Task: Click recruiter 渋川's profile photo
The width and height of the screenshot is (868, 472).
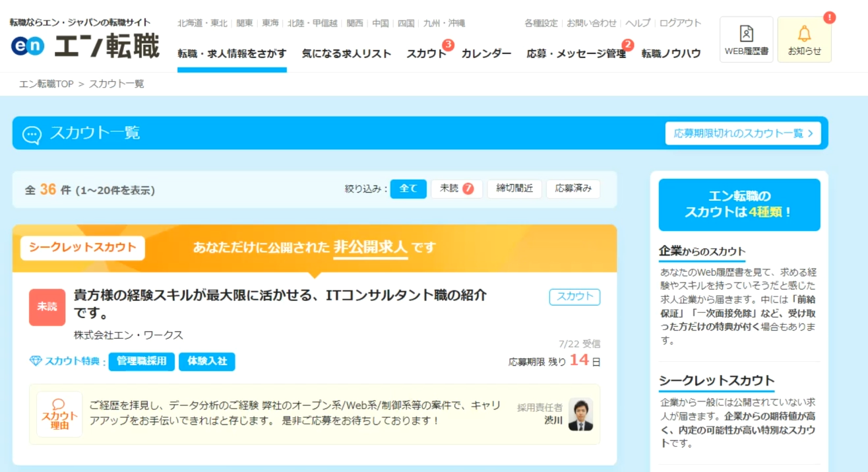Action: coord(580,415)
